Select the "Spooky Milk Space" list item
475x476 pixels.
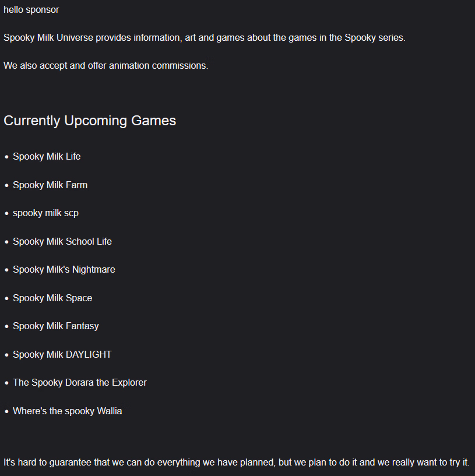[52, 298]
